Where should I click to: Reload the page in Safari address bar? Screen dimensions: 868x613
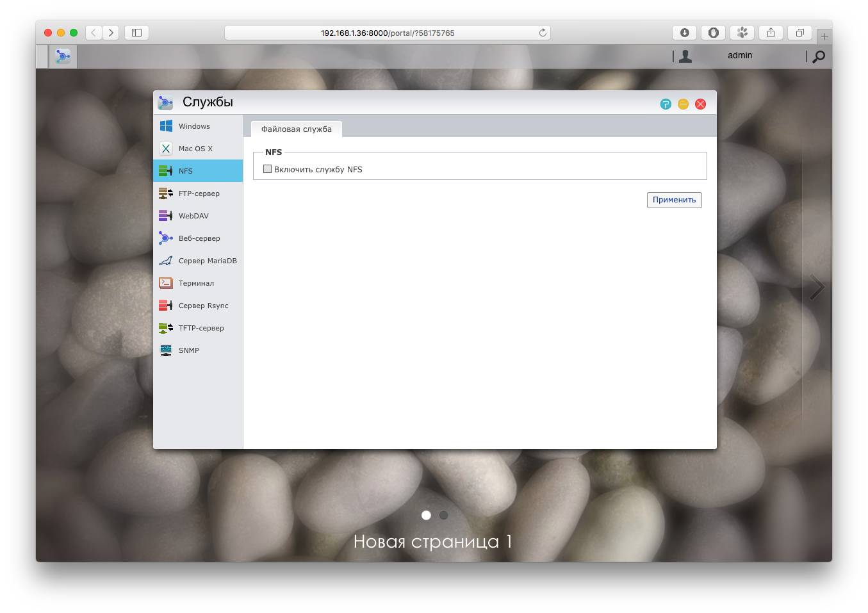point(543,33)
